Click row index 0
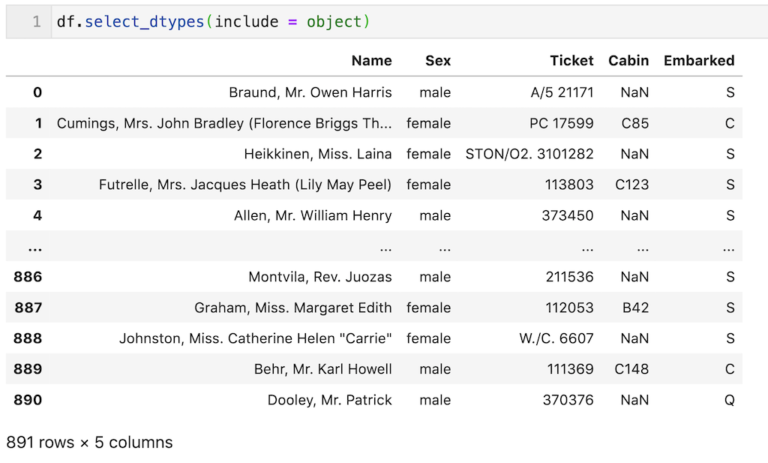 [x=38, y=93]
